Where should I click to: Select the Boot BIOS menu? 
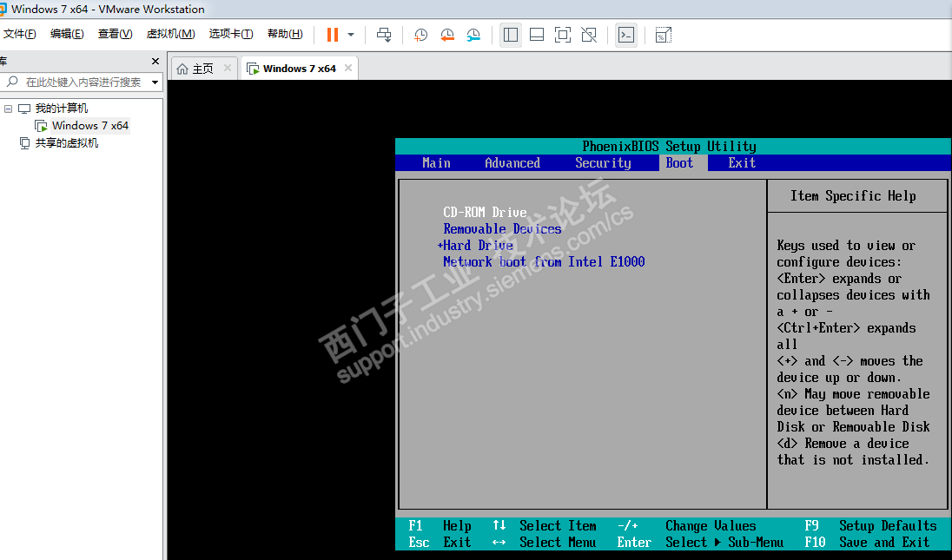click(x=679, y=162)
